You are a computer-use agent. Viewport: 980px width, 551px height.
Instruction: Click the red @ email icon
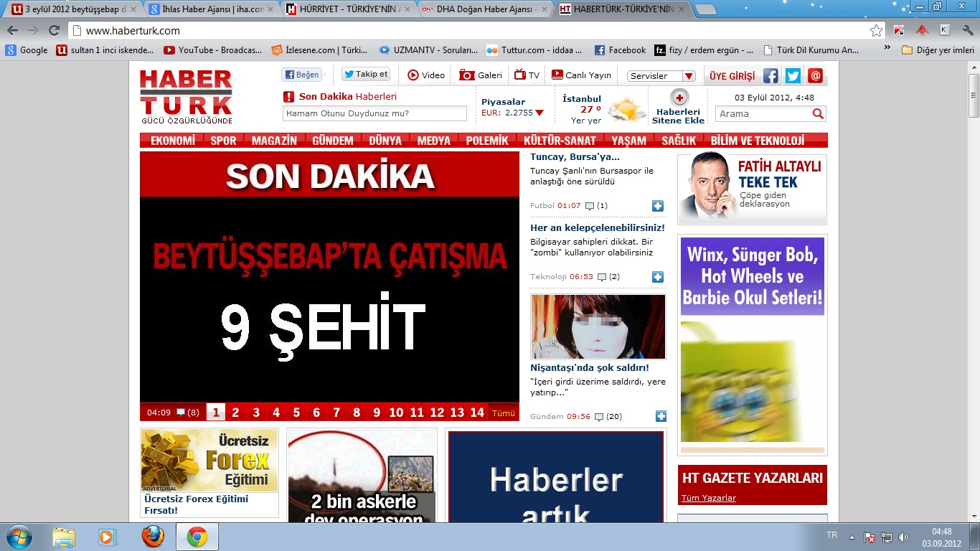coord(815,76)
